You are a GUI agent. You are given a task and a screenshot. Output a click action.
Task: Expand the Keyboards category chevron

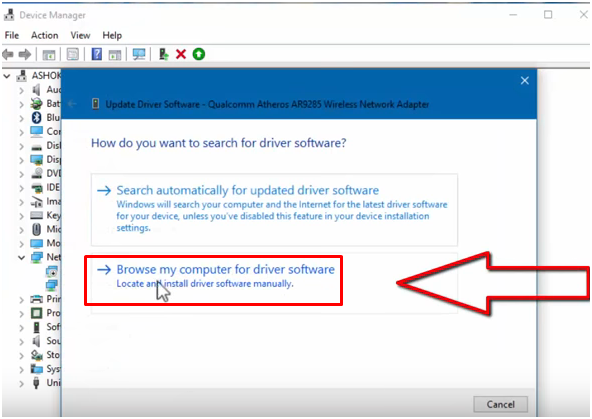tap(22, 216)
